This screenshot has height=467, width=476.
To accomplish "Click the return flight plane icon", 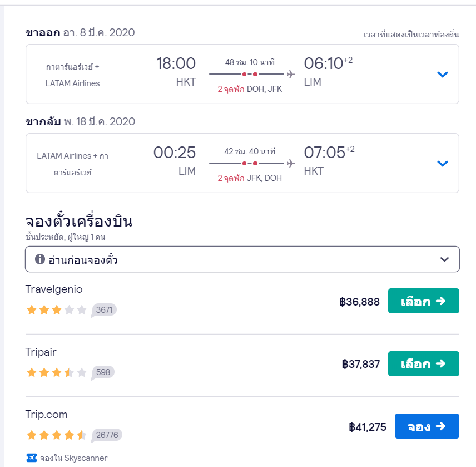I will (290, 163).
